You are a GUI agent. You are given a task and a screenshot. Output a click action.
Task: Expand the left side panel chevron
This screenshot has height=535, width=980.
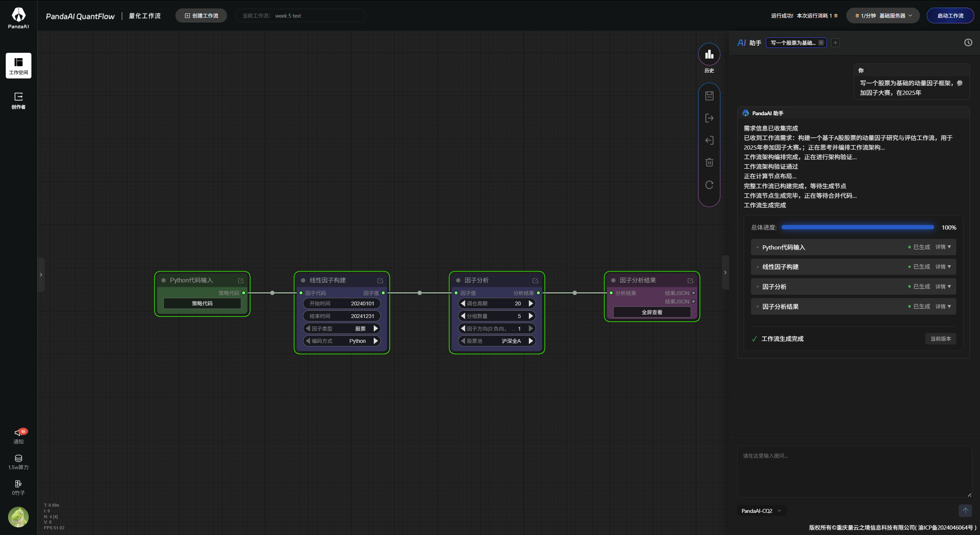click(41, 275)
